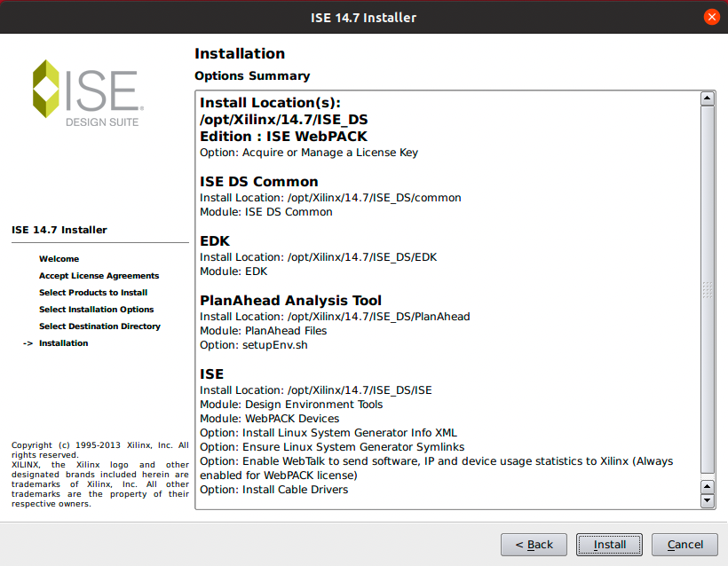
Task: Click 'Module: PlanAhead Files' line
Action: 264,331
